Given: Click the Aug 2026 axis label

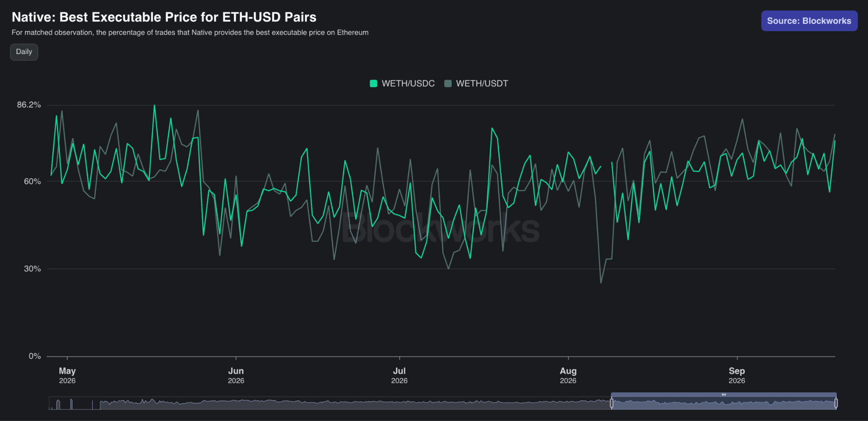Looking at the screenshot, I should [x=568, y=375].
